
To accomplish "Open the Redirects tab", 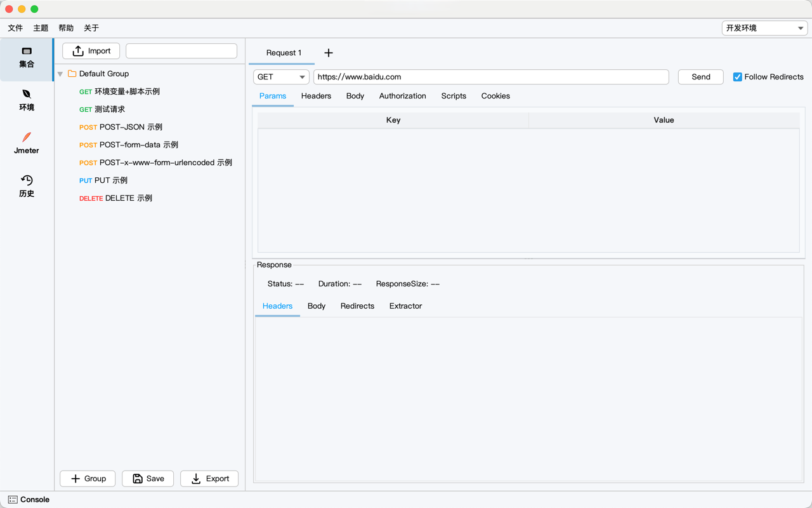I will [357, 306].
